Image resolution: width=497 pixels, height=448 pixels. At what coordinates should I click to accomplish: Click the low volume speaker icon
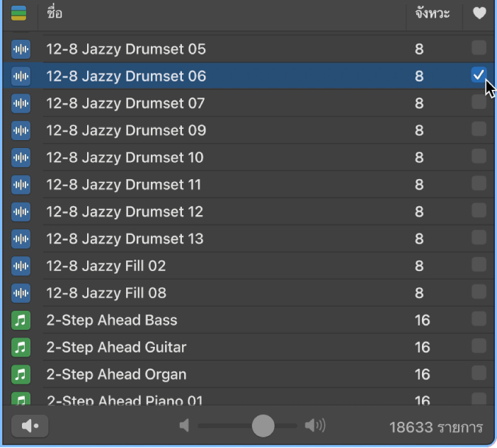click(x=185, y=425)
